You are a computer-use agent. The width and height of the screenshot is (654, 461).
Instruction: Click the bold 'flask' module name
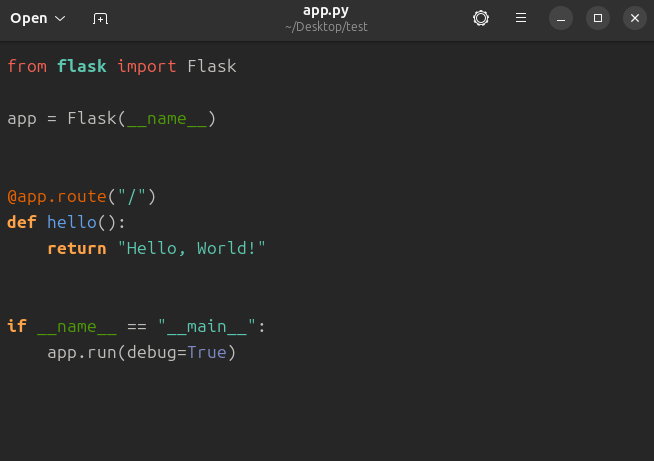pos(82,66)
